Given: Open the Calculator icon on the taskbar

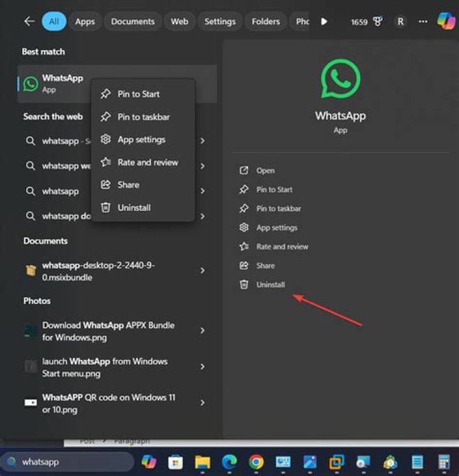Looking at the screenshot, I should (444, 463).
